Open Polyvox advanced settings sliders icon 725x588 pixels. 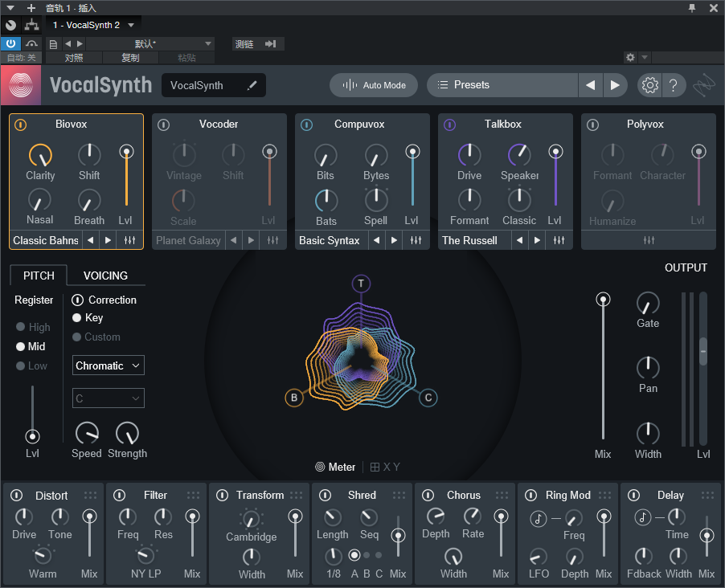coord(648,240)
